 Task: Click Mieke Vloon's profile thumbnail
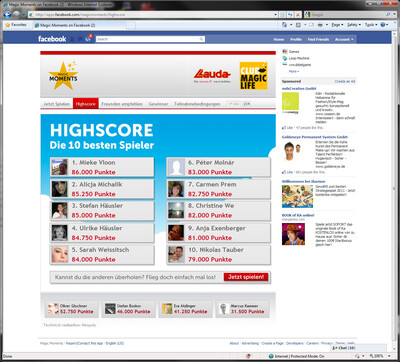pyautogui.click(x=59, y=167)
